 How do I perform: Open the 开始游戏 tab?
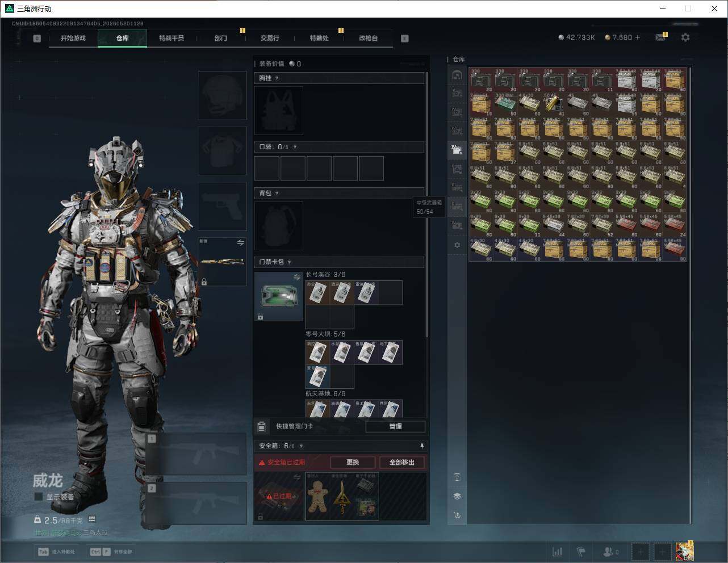coord(73,38)
